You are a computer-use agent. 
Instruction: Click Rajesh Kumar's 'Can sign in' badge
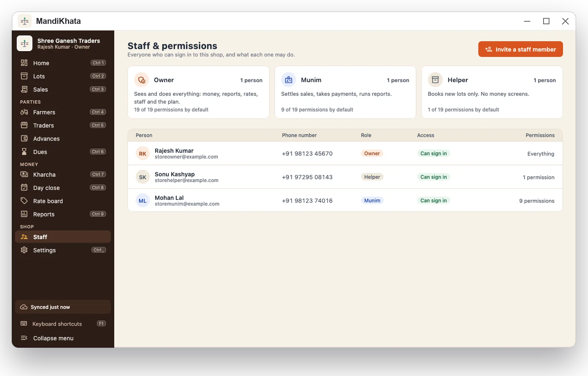pos(434,153)
